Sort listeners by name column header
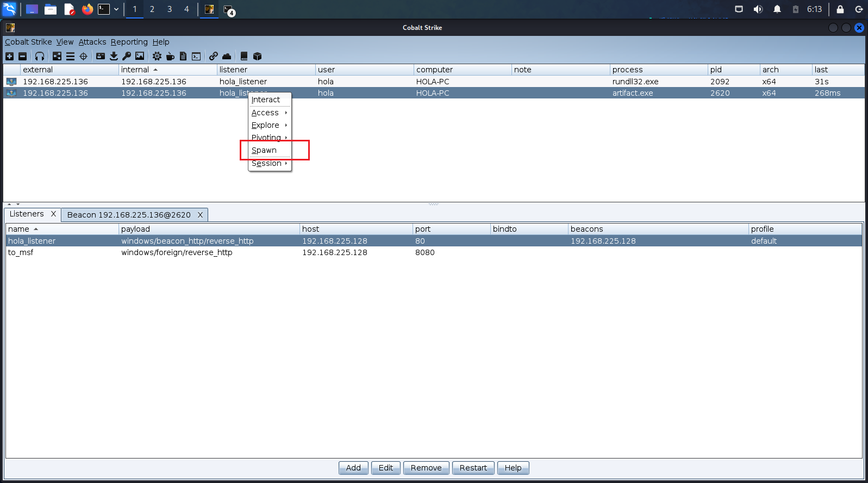Image resolution: width=868 pixels, height=483 pixels. click(62, 229)
